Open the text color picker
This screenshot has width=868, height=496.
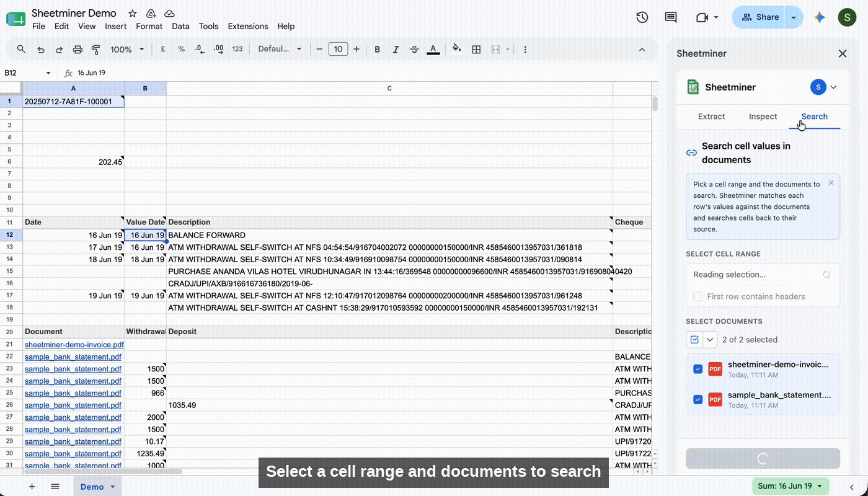[433, 50]
